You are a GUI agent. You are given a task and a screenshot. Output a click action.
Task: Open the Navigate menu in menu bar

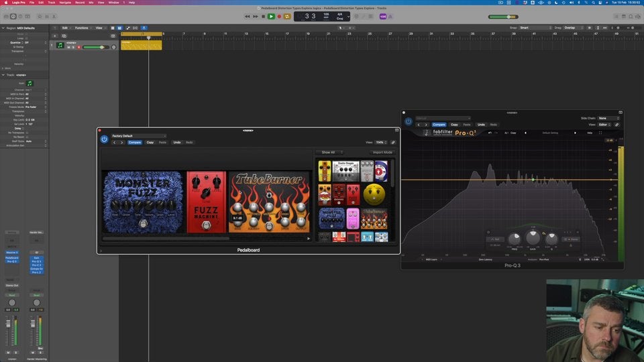coord(65,3)
